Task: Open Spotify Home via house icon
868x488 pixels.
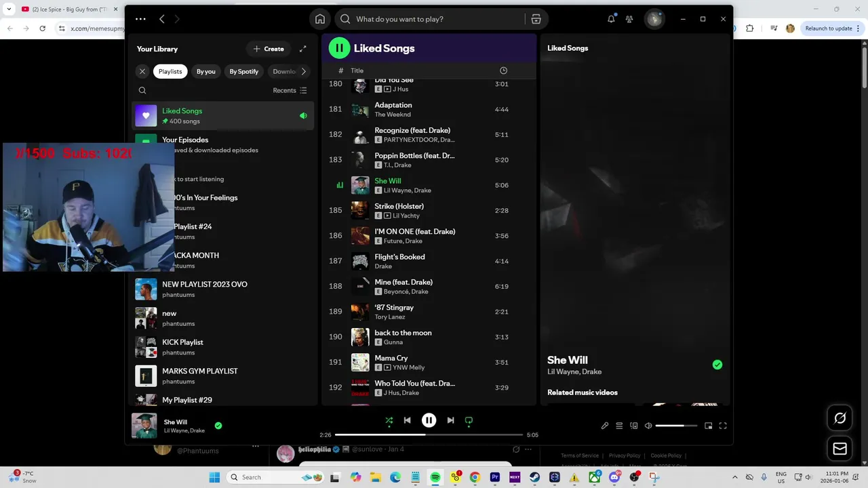Action: point(320,19)
